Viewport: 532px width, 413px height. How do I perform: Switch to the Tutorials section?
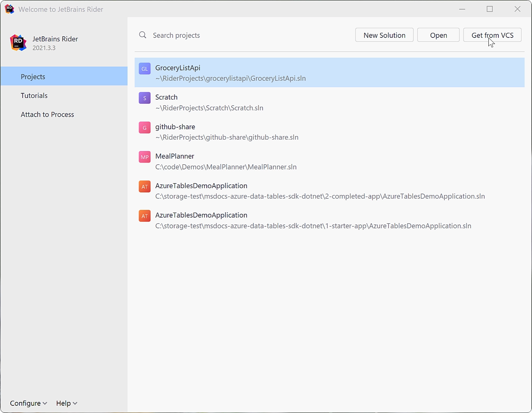point(64,96)
